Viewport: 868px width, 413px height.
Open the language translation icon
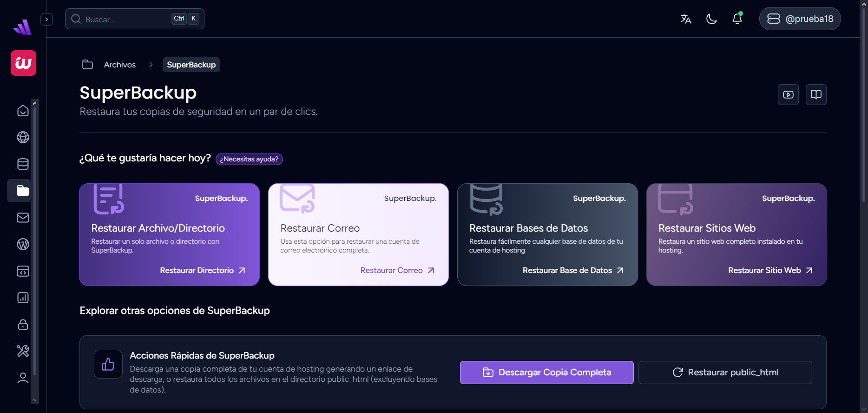(686, 19)
